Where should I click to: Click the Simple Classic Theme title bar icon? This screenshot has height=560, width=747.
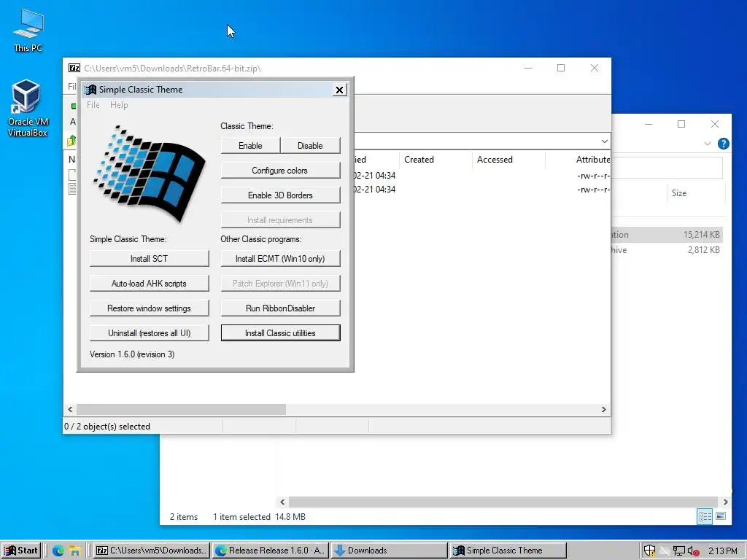click(90, 90)
